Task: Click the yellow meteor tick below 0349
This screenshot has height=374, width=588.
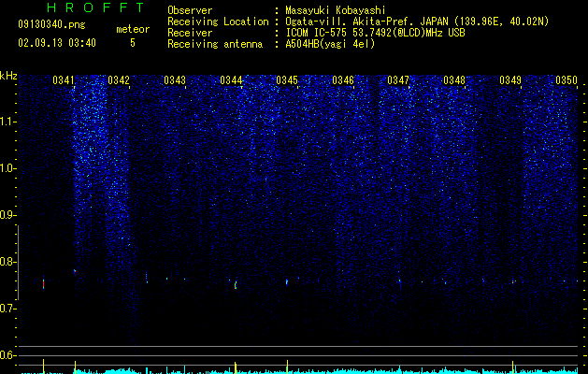Action: pyautogui.click(x=512, y=366)
